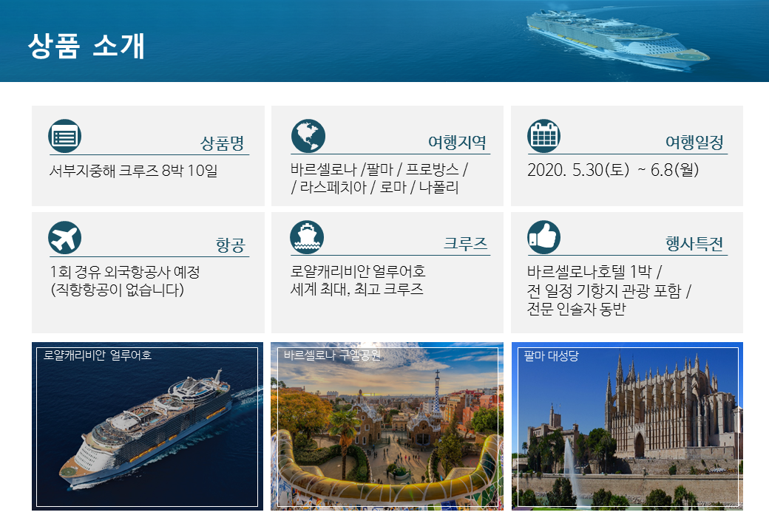Select the 여행지역 heading
The image size is (769, 532).
pyautogui.click(x=457, y=143)
